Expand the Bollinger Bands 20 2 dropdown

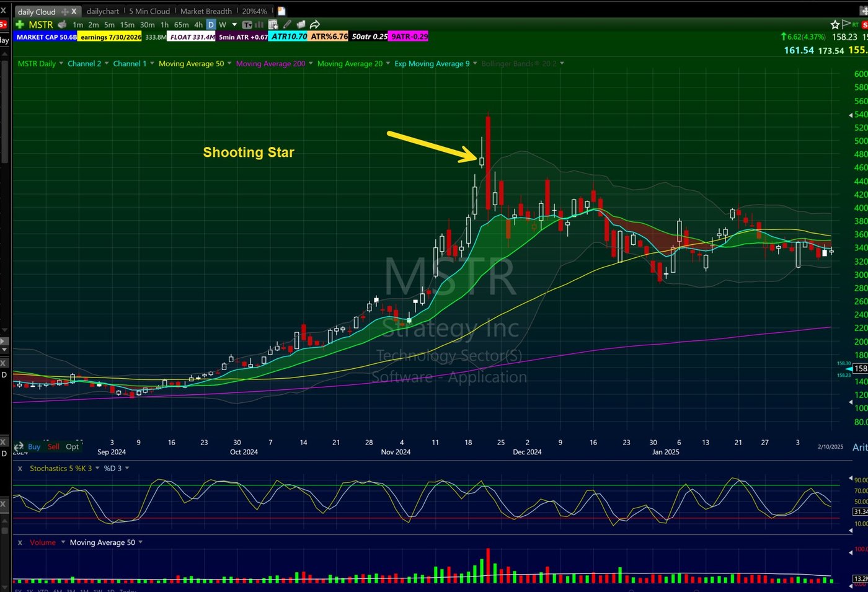tap(562, 63)
